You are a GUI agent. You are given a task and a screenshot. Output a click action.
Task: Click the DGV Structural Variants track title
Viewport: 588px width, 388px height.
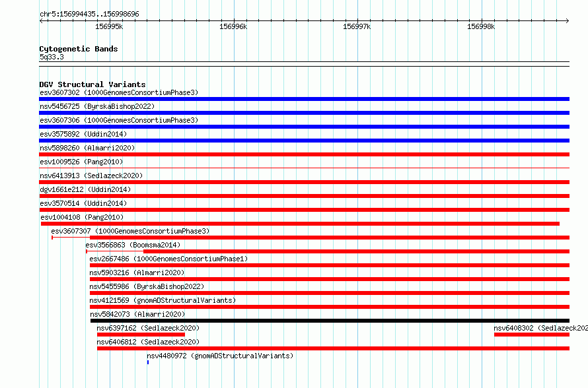pyautogui.click(x=92, y=84)
